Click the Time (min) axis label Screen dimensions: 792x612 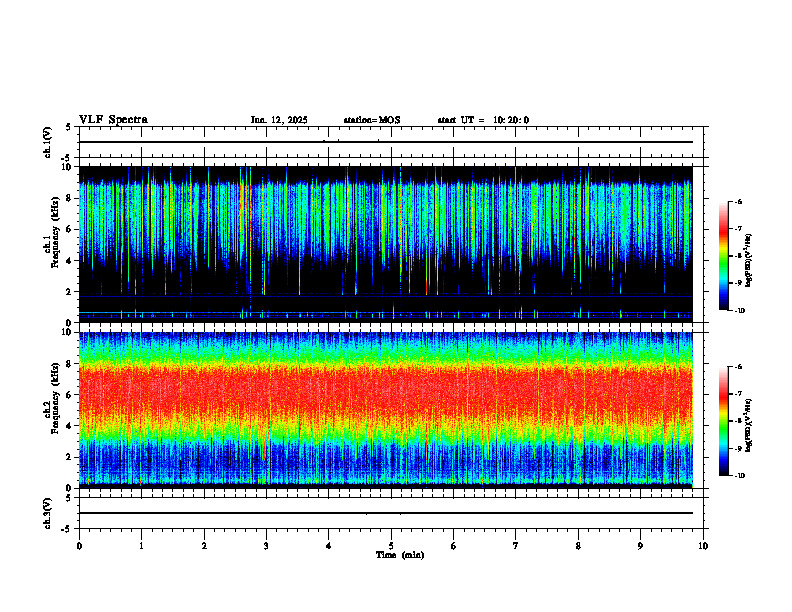[400, 555]
